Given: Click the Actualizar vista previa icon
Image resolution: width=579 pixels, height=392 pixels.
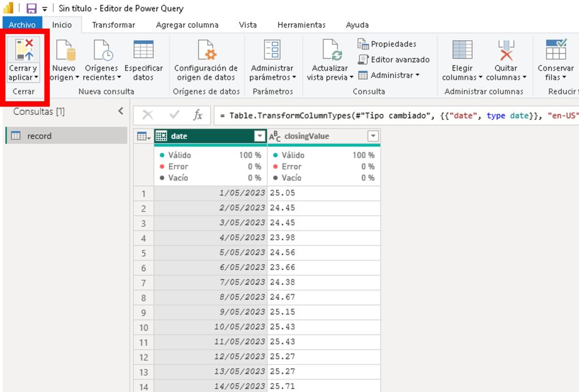Looking at the screenshot, I should 332,50.
